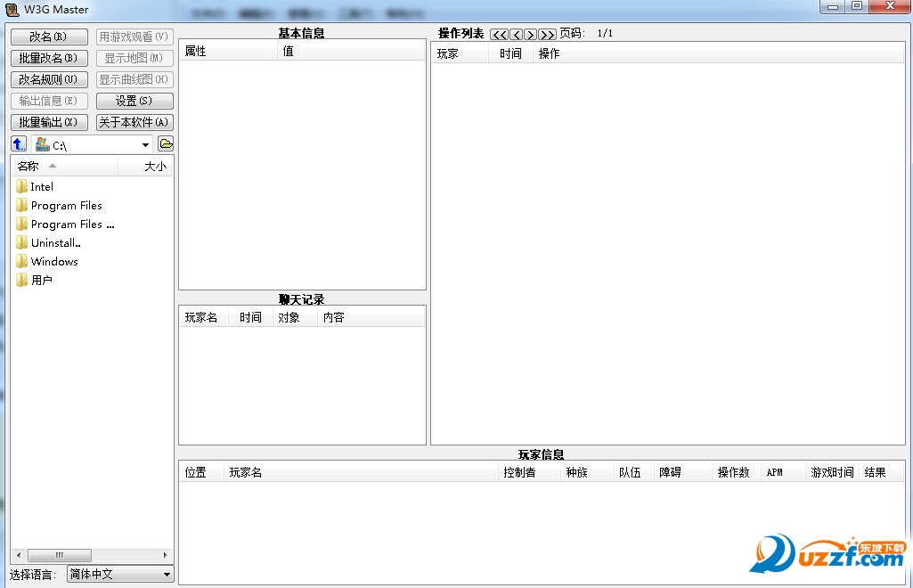Viewport: 913px width, 588px height.
Task: Sort player info by APM column
Action: coord(775,473)
